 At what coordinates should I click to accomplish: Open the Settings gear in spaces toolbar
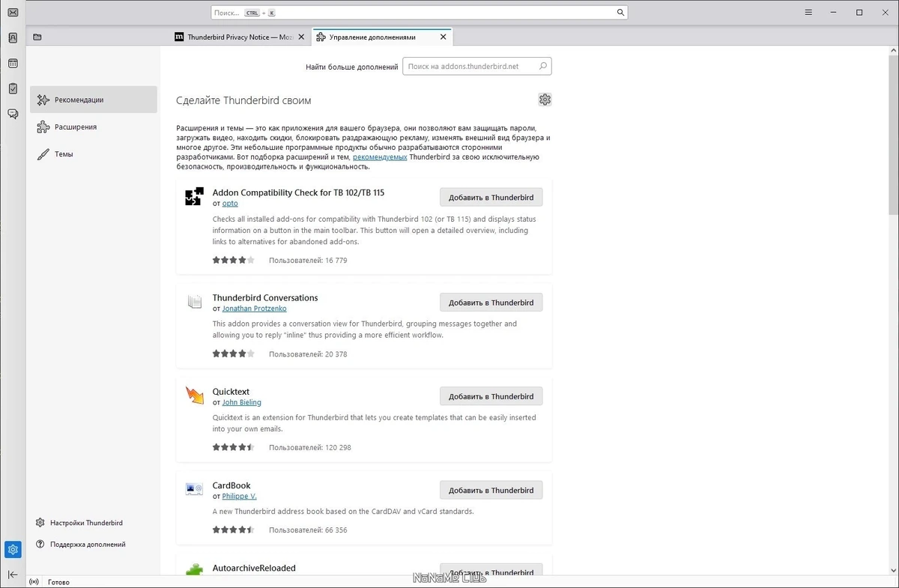[x=13, y=550]
